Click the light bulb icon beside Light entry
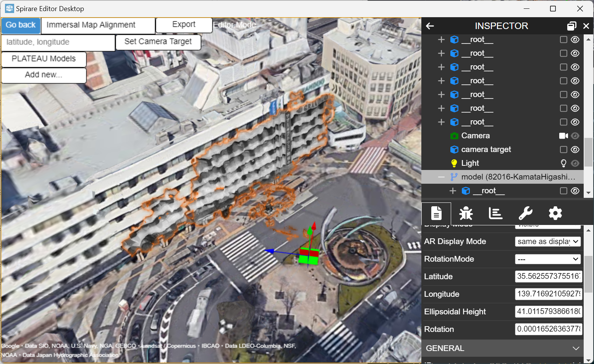Viewport: 594px width, 364px height. pos(563,163)
